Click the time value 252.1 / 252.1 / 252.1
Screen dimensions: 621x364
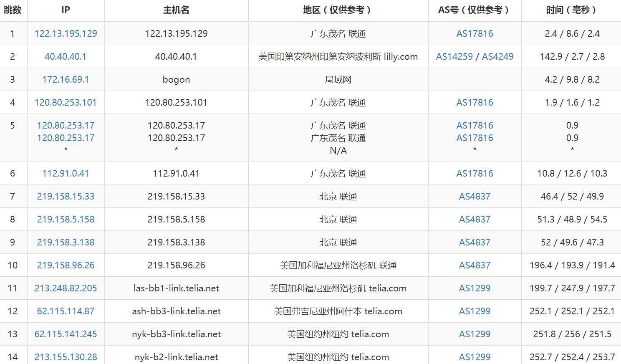(572, 311)
